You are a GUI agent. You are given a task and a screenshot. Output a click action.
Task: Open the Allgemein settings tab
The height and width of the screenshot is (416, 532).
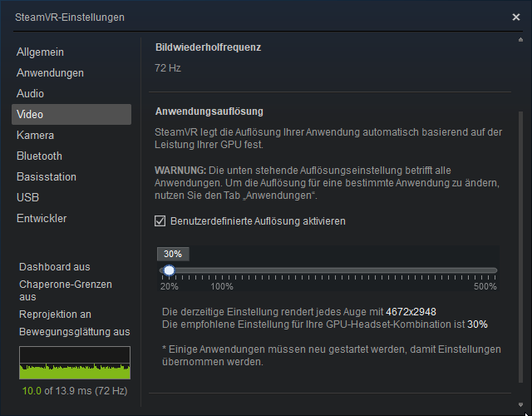40,52
